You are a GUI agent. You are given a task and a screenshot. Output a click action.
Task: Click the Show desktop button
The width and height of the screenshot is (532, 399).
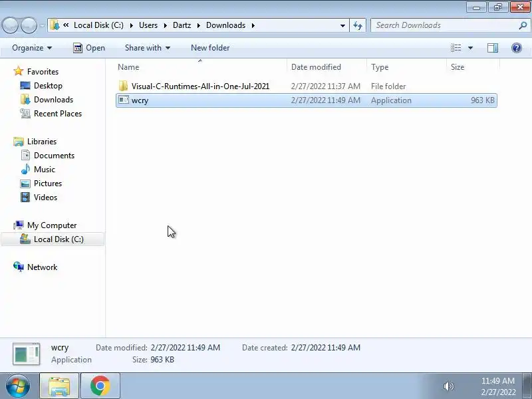coord(527,386)
